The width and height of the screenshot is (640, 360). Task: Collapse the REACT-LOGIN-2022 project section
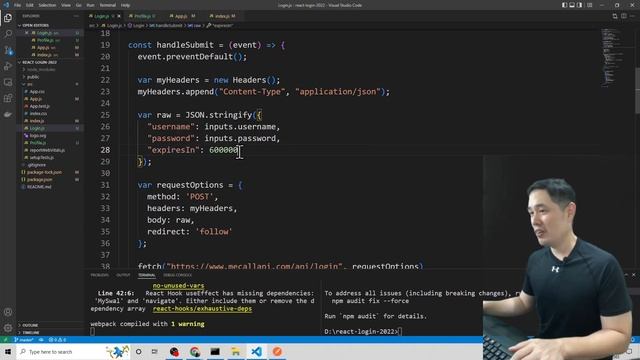[x=39, y=62]
